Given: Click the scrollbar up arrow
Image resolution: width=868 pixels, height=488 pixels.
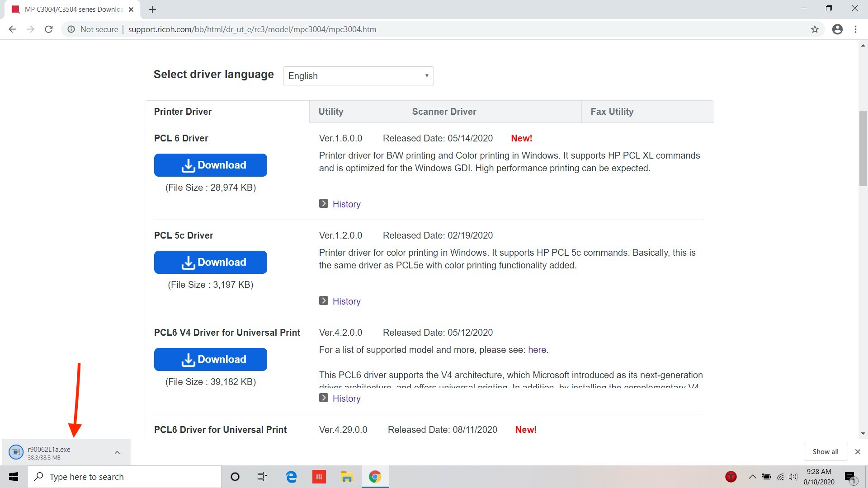Looking at the screenshot, I should pyautogui.click(x=863, y=46).
